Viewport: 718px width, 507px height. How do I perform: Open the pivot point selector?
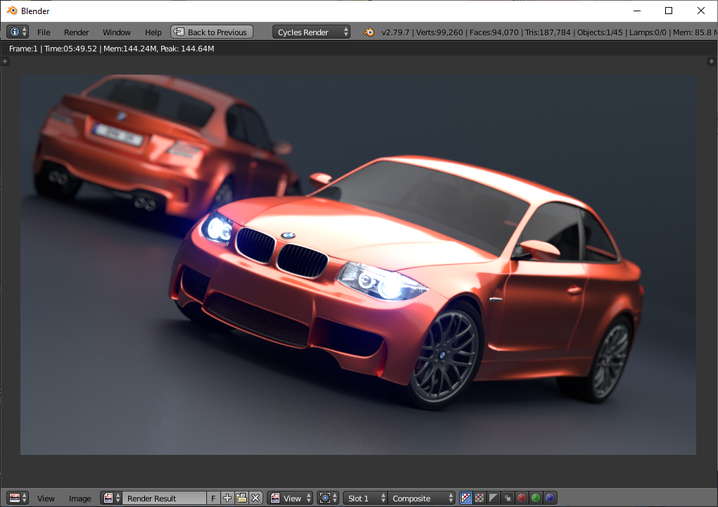coord(328,498)
